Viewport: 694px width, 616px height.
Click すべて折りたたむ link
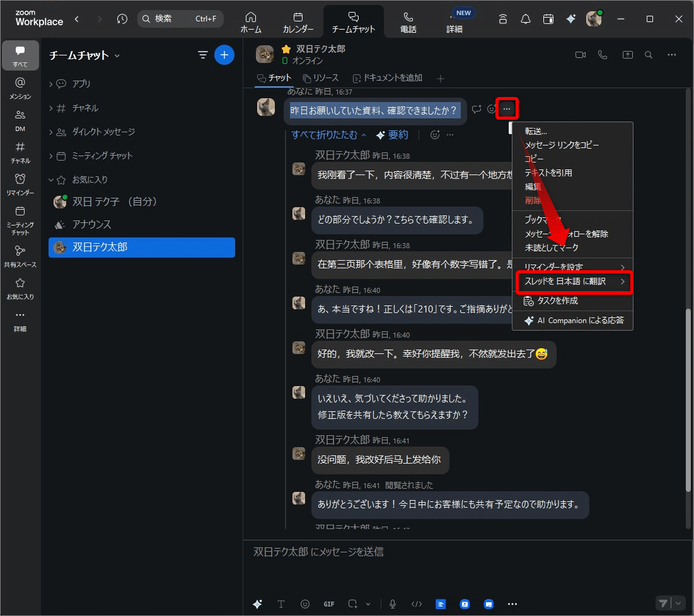(x=328, y=135)
